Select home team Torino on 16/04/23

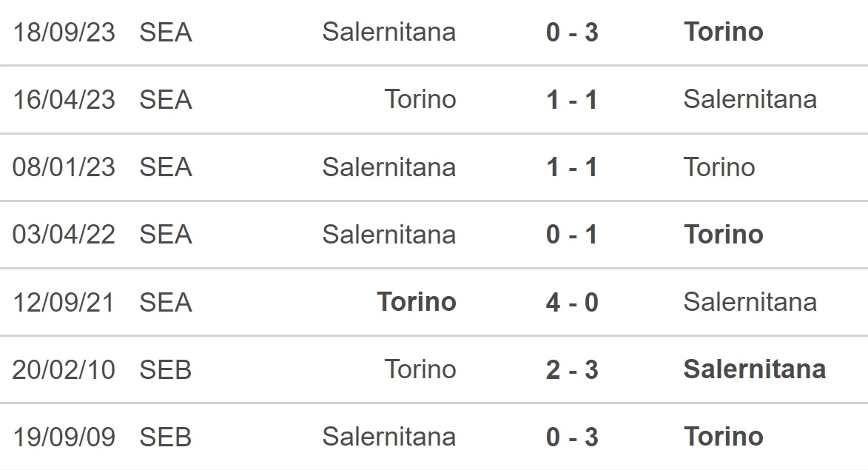pyautogui.click(x=421, y=100)
